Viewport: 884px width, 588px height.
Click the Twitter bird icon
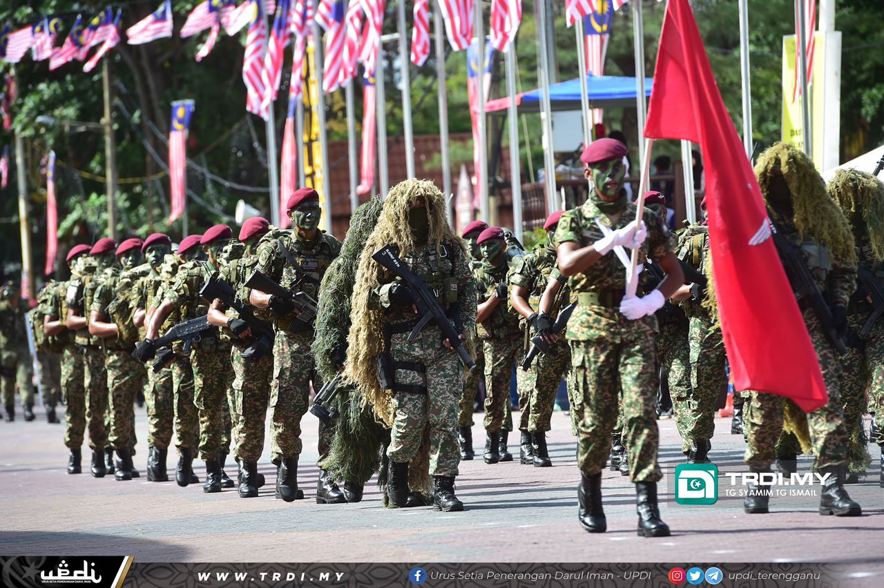pyautogui.click(x=695, y=576)
